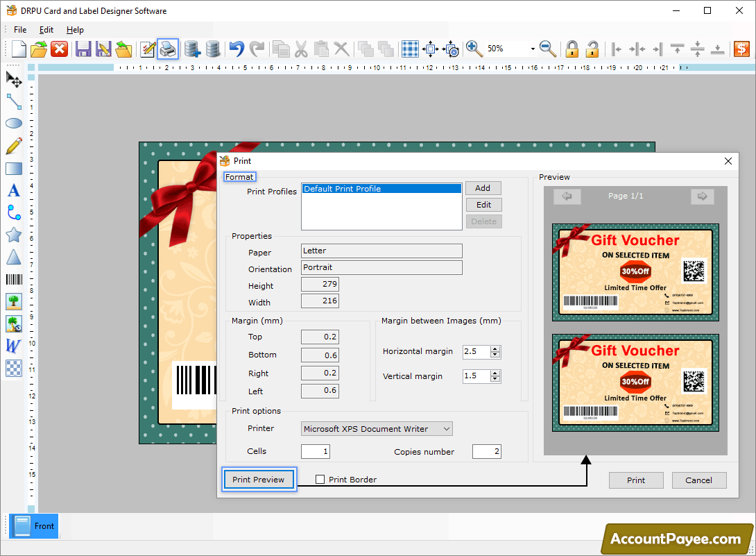Click the Vertical margin value field
The image size is (756, 556).
pos(476,376)
